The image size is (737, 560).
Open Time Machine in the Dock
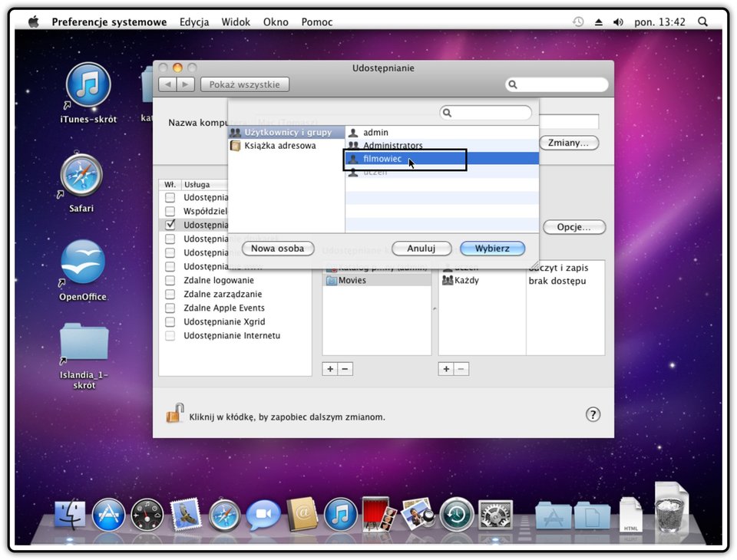coord(457,516)
